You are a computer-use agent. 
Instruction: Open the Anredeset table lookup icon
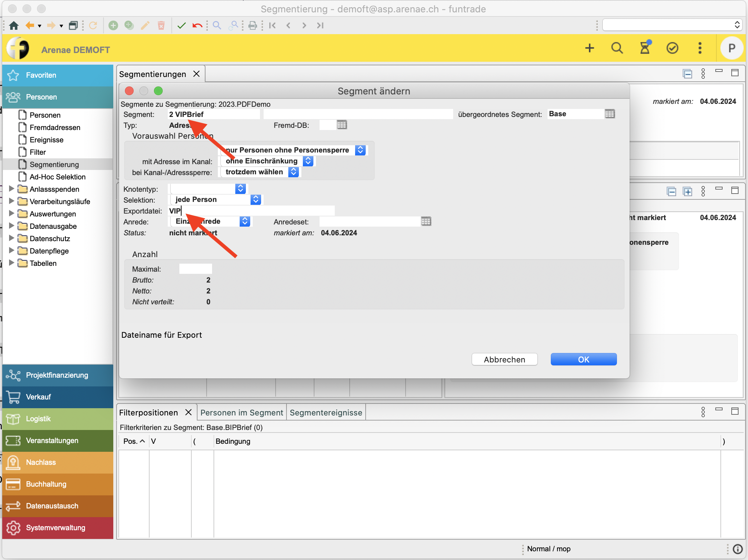point(426,222)
